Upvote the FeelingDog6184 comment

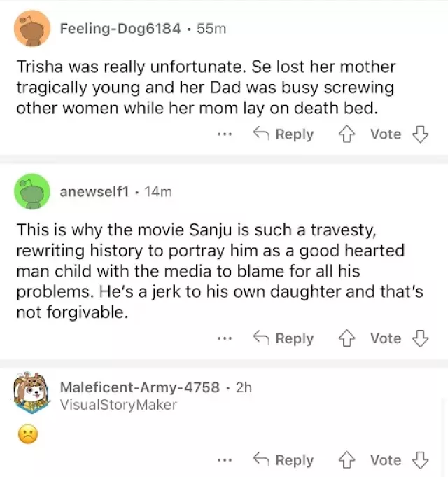pyautogui.click(x=346, y=134)
